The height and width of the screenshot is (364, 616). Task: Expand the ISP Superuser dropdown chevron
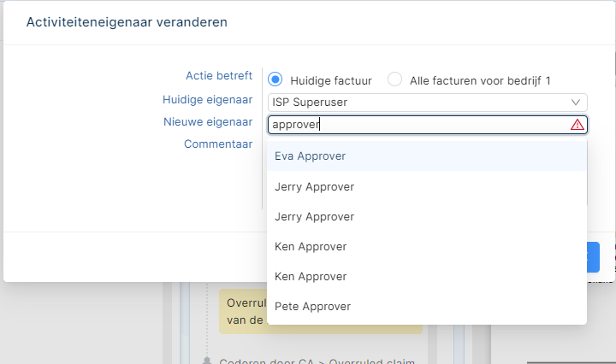pyautogui.click(x=577, y=103)
